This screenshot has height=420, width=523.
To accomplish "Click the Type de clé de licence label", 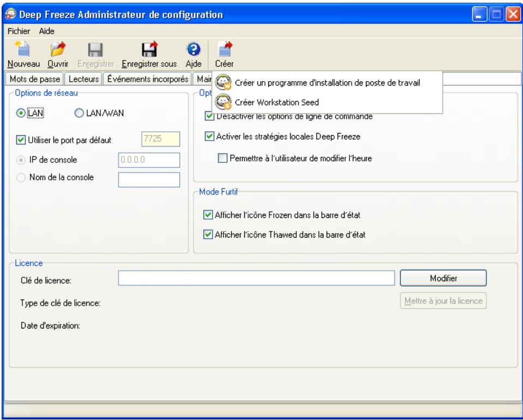I will point(61,303).
